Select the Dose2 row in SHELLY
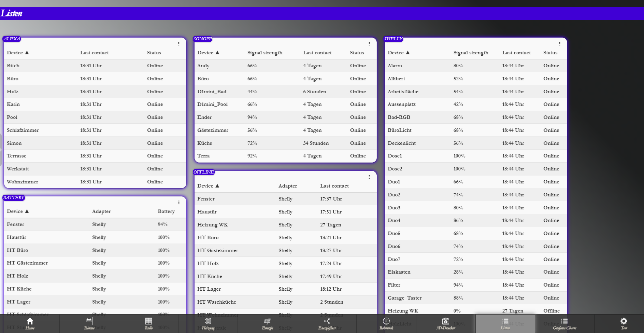 (x=476, y=169)
